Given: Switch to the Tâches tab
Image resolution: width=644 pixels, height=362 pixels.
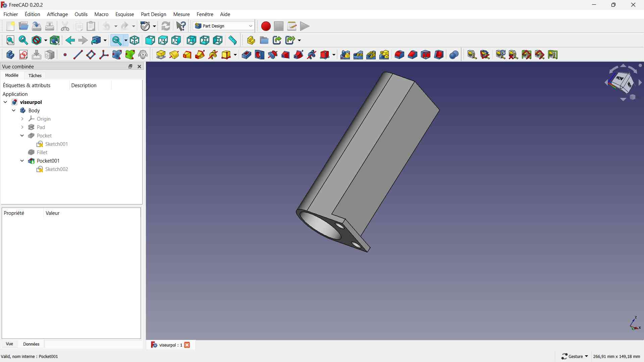Looking at the screenshot, I should click(x=35, y=75).
